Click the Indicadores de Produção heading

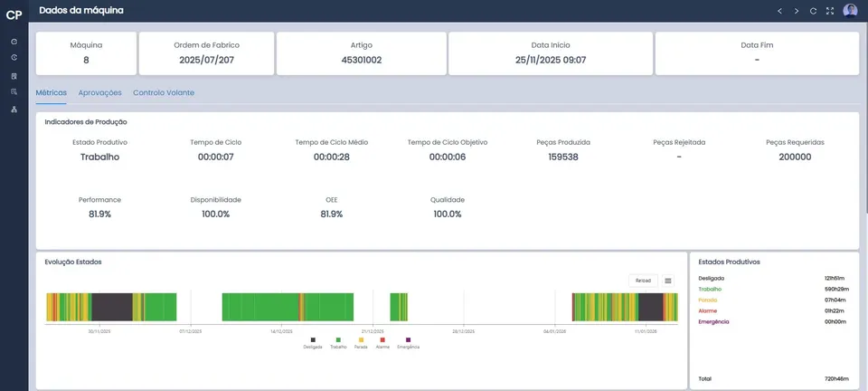click(86, 121)
